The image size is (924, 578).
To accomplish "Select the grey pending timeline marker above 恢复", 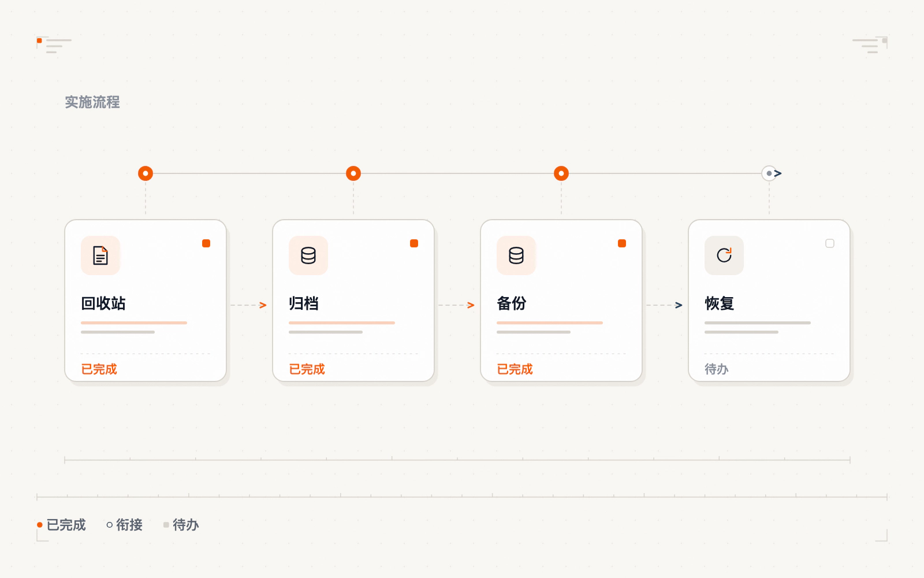I will [769, 173].
